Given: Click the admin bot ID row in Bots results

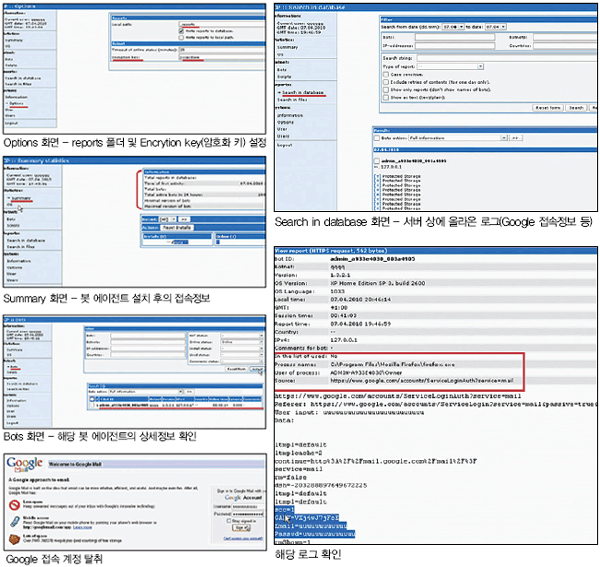Looking at the screenshot, I should click(x=175, y=405).
